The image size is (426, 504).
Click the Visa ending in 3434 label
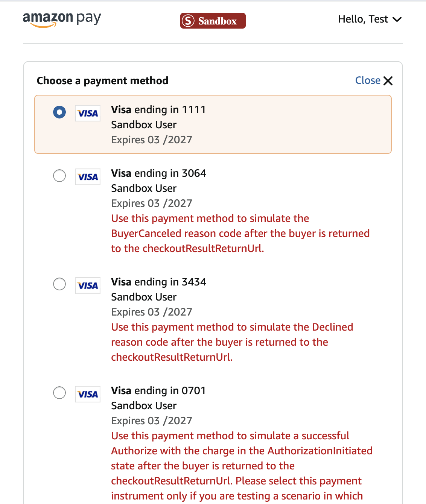158,282
